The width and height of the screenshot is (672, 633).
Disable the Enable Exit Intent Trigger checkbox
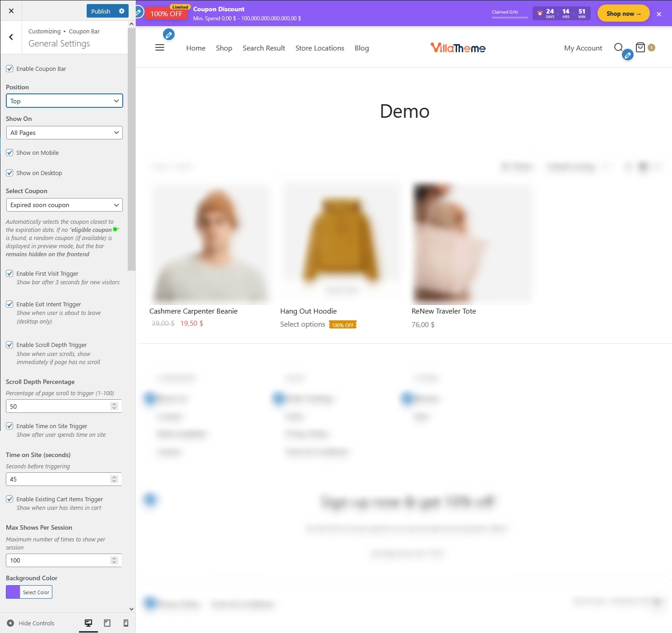pyautogui.click(x=9, y=305)
